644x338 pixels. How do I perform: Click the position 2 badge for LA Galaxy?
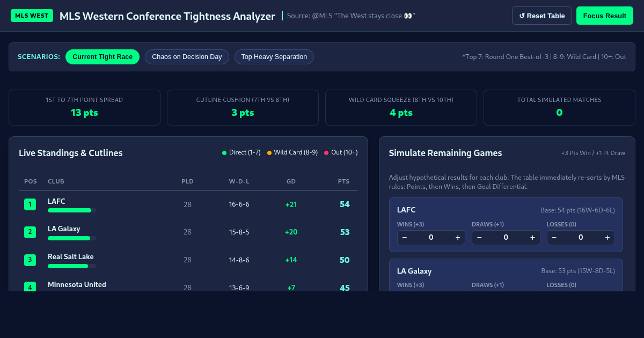30,232
